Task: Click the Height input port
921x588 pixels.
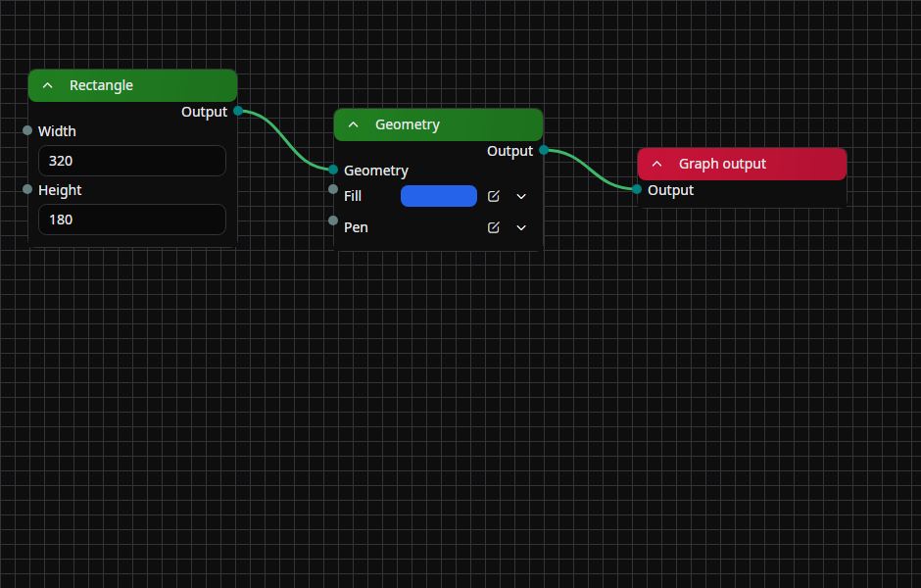Action: (x=27, y=189)
